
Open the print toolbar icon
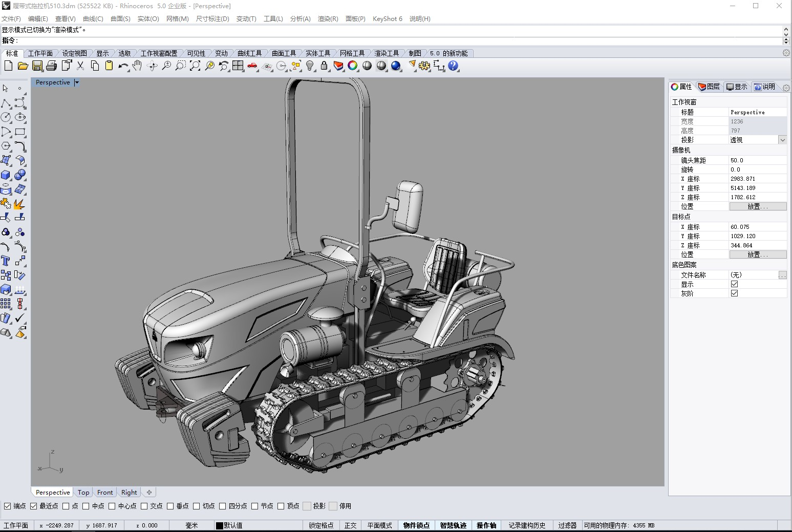[x=51, y=66]
